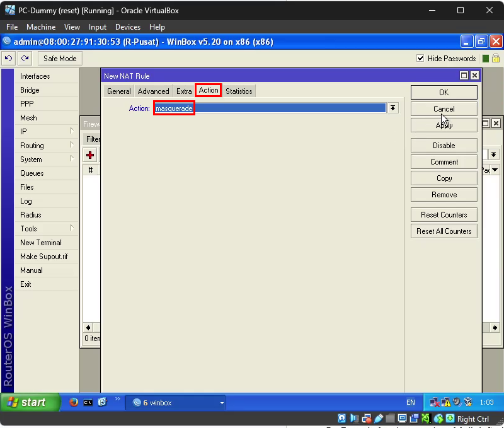Close the New NAT Rule dialog
Image resolution: width=504 pixels, height=428 pixels.
[474, 76]
